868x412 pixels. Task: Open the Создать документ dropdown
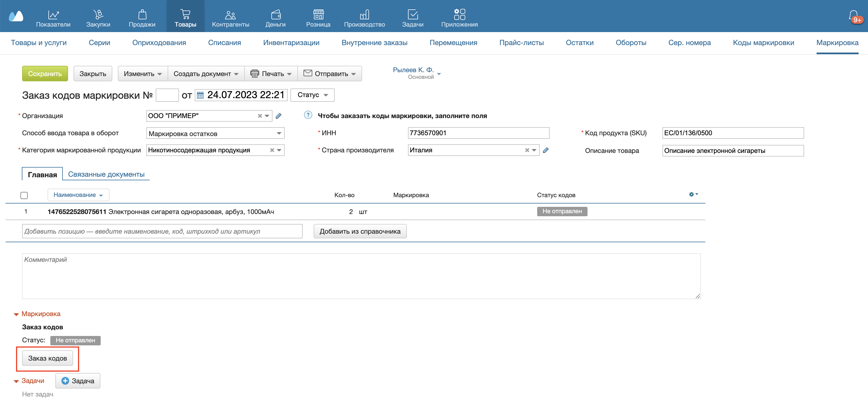click(206, 74)
